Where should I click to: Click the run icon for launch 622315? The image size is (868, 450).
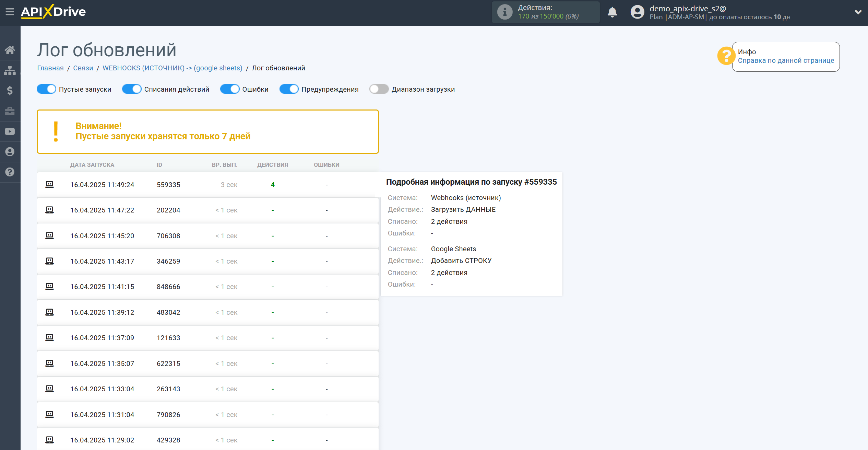pyautogui.click(x=50, y=363)
